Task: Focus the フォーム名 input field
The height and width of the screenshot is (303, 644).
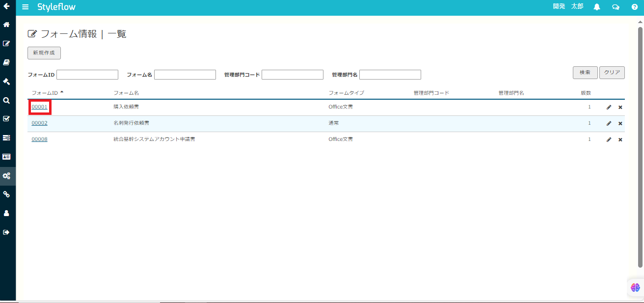Action: [x=185, y=75]
